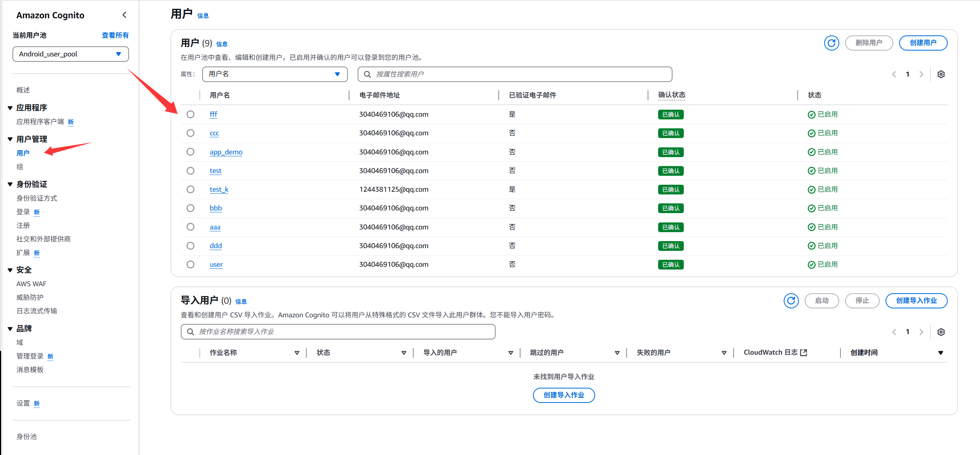Refresh the import users jobs
The image size is (980, 455).
(791, 301)
